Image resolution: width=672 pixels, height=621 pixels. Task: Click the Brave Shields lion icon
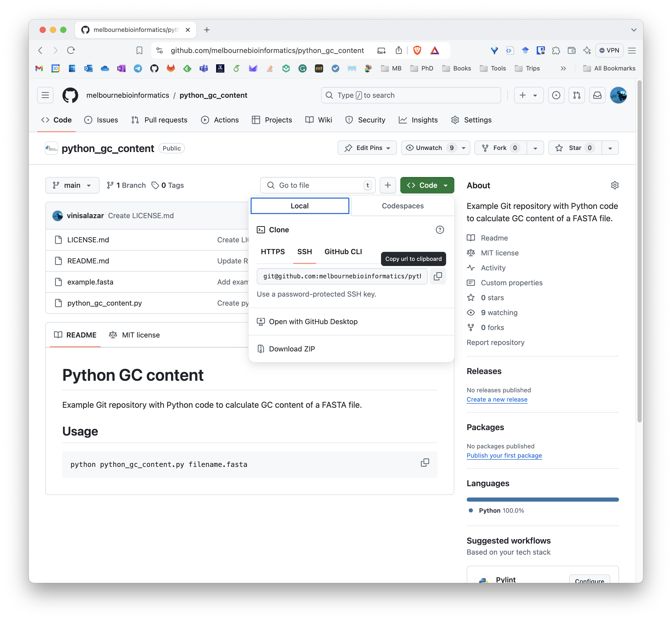pos(417,50)
